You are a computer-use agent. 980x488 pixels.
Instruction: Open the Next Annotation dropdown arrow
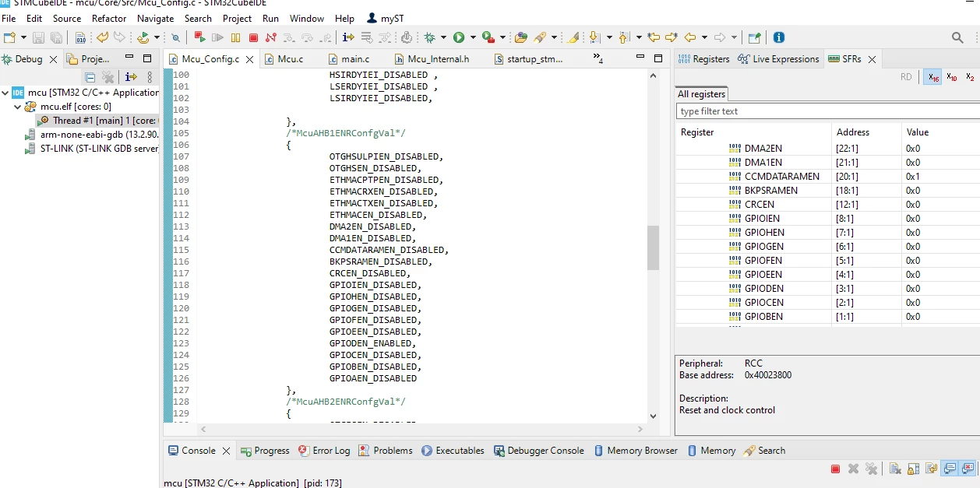609,37
